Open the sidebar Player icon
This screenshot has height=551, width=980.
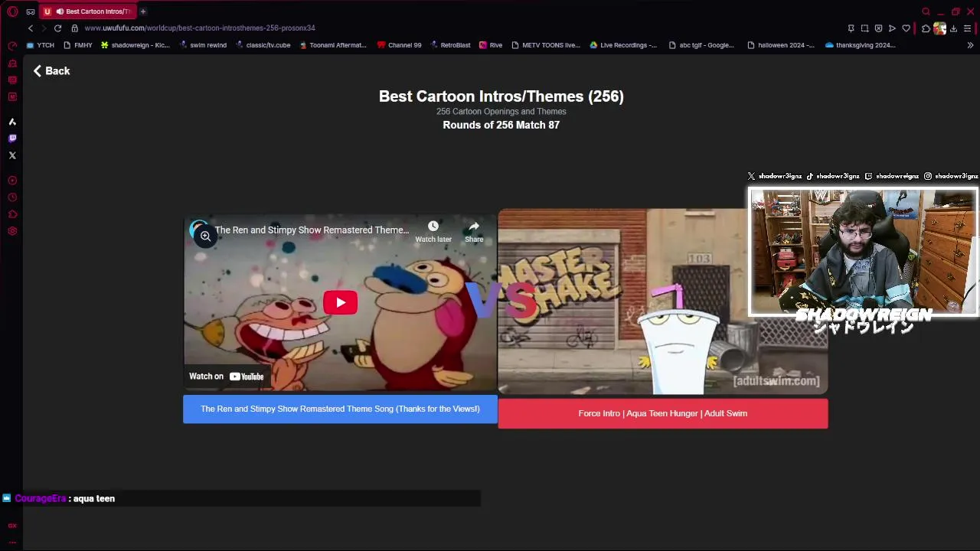(x=12, y=181)
